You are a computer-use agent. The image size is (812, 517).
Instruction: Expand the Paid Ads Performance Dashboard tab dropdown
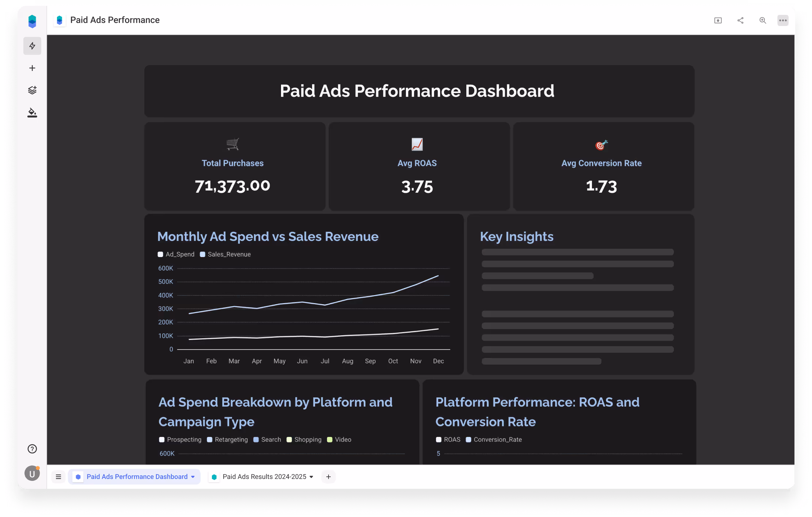pyautogui.click(x=193, y=477)
